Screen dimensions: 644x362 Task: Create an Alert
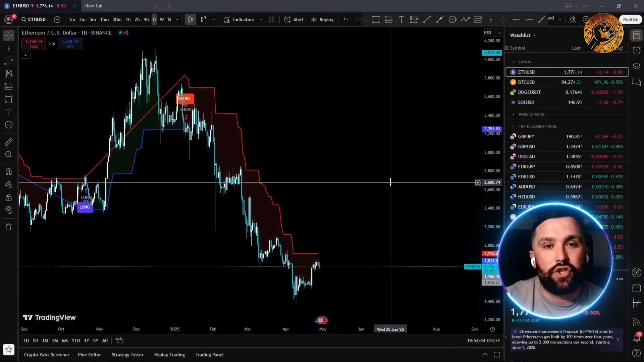[294, 19]
